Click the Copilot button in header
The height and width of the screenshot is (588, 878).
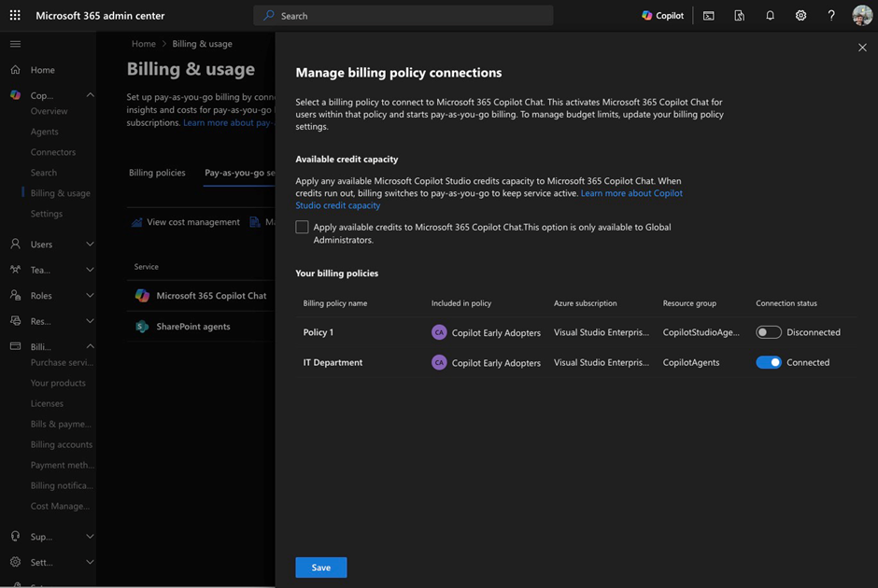click(x=662, y=16)
